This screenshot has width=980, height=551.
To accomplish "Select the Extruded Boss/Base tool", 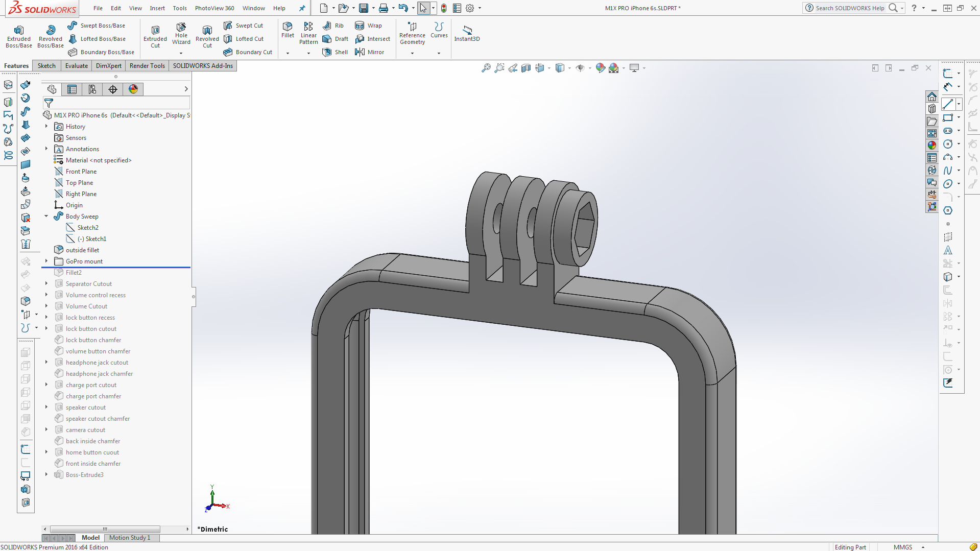I will (19, 36).
